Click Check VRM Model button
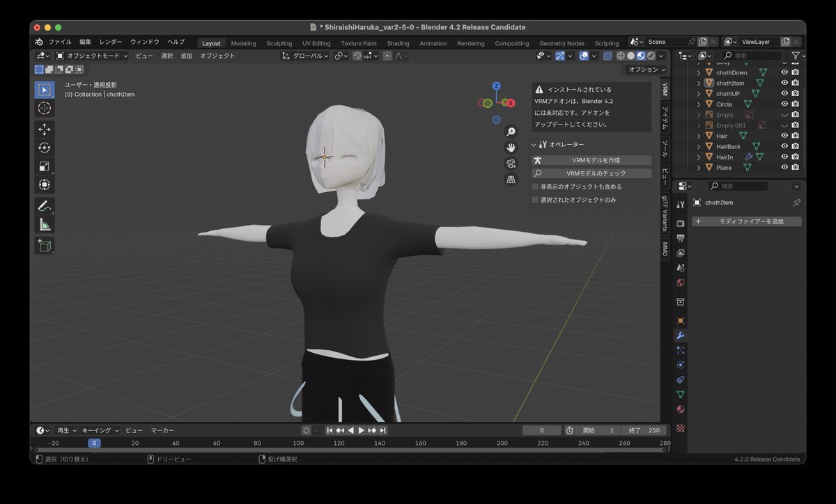This screenshot has width=836, height=504. (591, 173)
